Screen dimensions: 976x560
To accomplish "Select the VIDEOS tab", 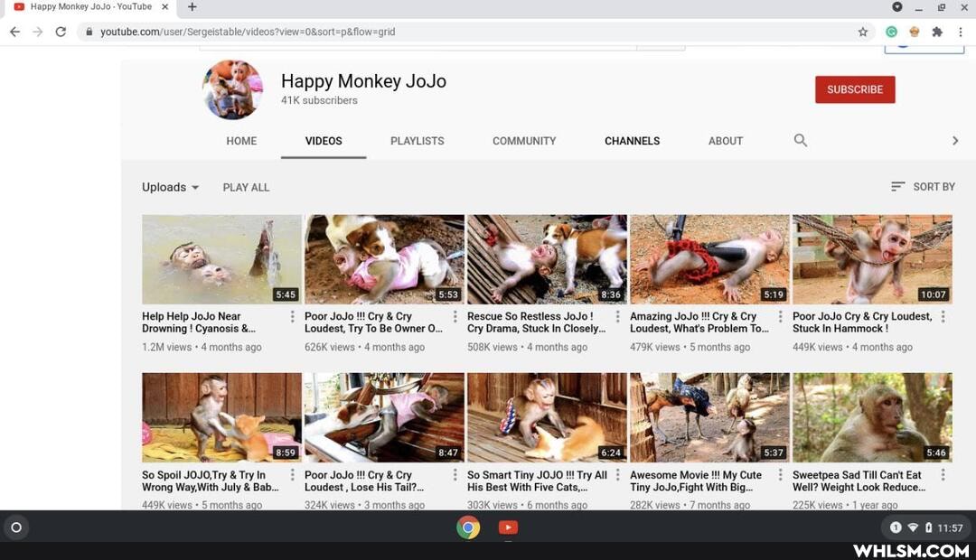I will pos(324,141).
